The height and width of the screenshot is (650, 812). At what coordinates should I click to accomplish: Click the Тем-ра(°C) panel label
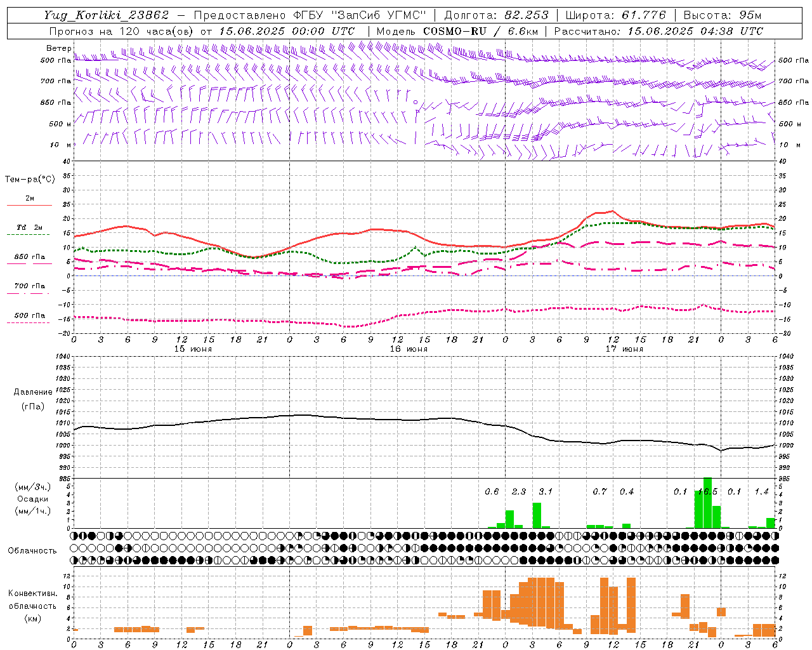(x=30, y=180)
